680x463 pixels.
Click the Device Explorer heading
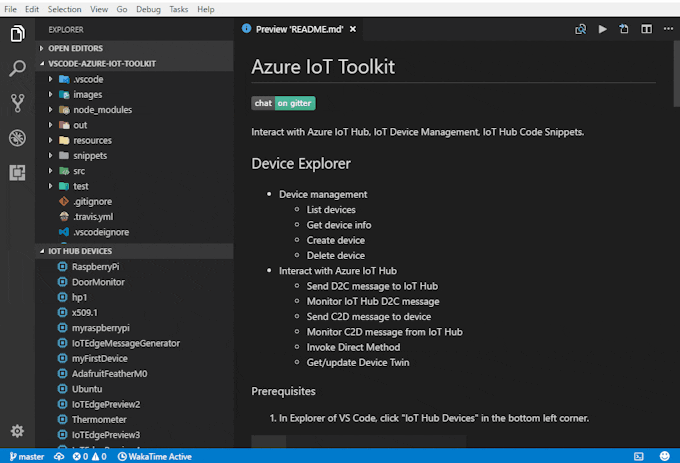coord(301,164)
